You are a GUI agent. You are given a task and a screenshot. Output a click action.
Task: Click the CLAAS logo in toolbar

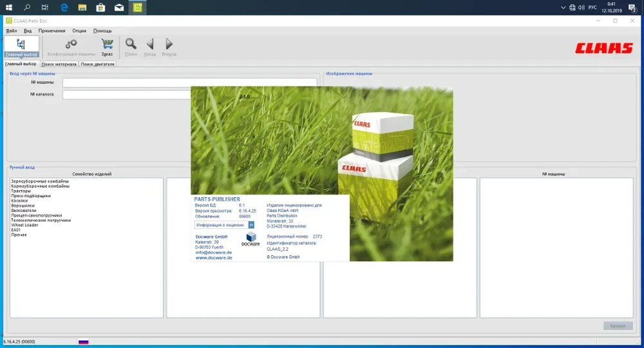604,48
